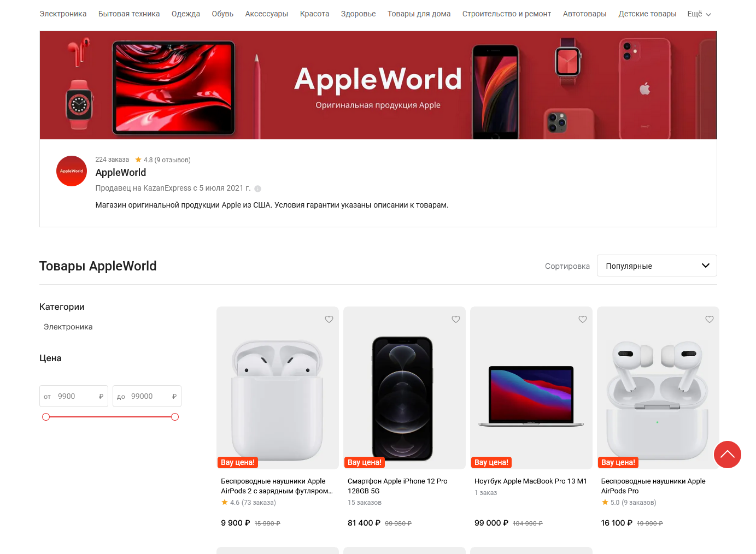Favorite the MacBook Pro 13 M1 heart
This screenshot has height=554, width=756.
(583, 319)
